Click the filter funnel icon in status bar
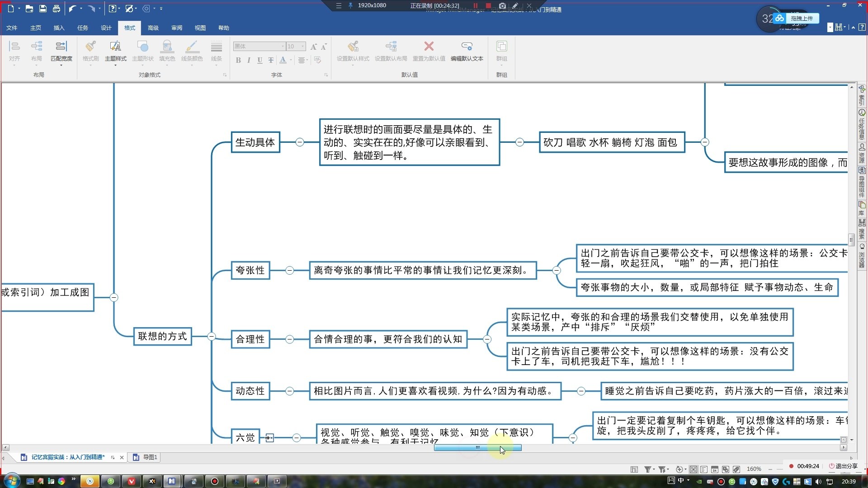Viewport: 868px width, 488px height. [647, 469]
